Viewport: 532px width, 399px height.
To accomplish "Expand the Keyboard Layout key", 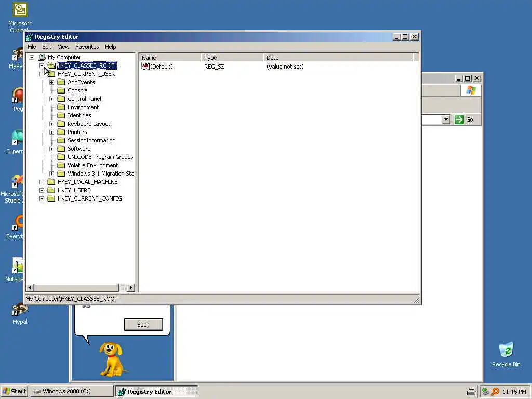I will (51, 124).
